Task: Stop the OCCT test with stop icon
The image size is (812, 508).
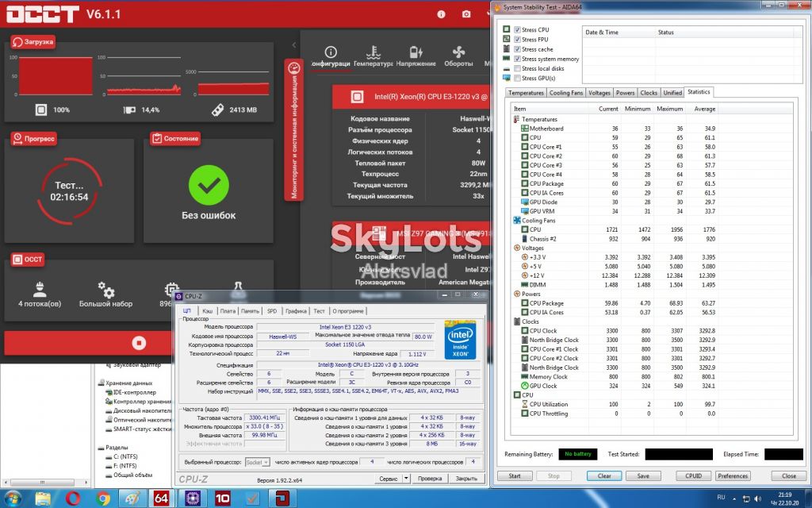Action: pyautogui.click(x=139, y=343)
